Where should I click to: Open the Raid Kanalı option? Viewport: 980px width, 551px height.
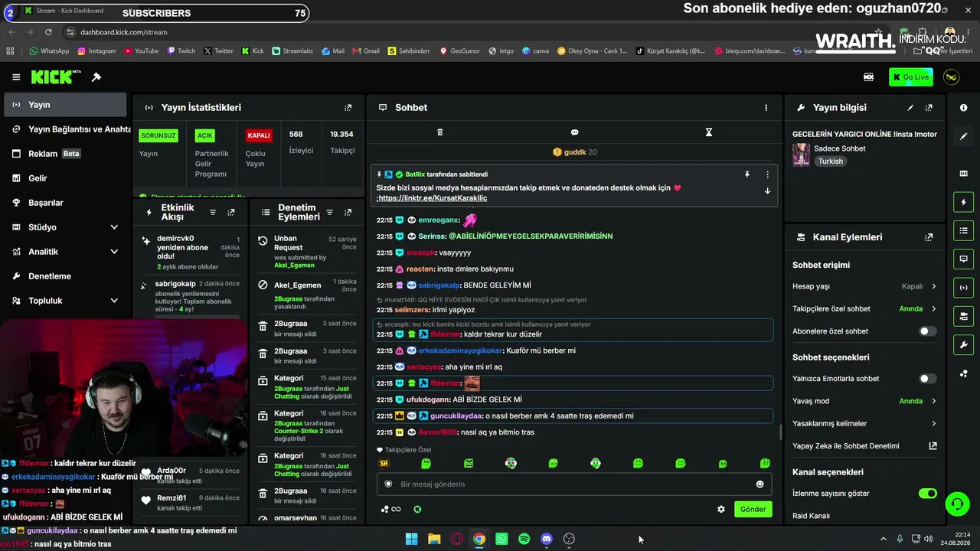pyautogui.click(x=811, y=516)
